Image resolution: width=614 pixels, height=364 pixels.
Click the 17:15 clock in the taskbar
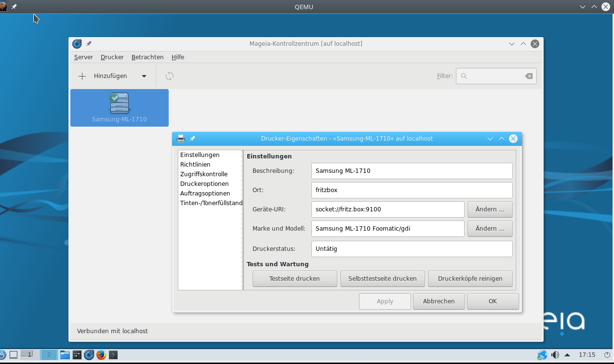click(x=587, y=355)
